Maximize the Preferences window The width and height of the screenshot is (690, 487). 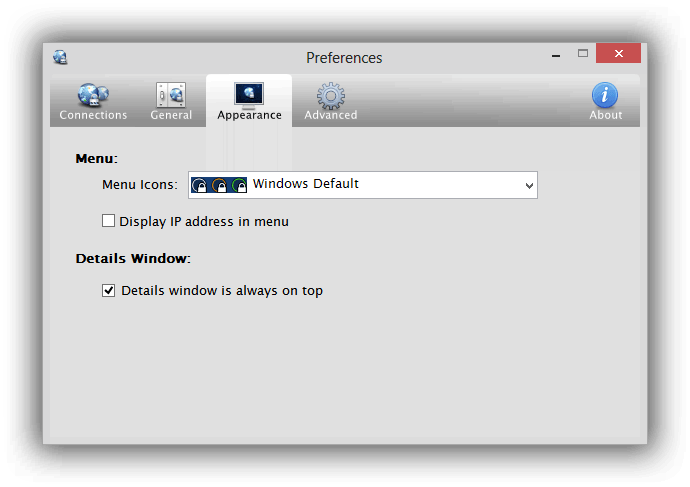pos(583,53)
